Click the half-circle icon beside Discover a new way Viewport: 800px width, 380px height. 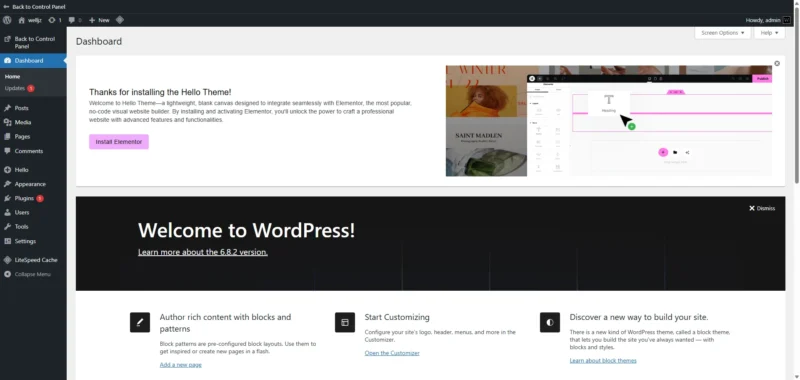pos(550,322)
